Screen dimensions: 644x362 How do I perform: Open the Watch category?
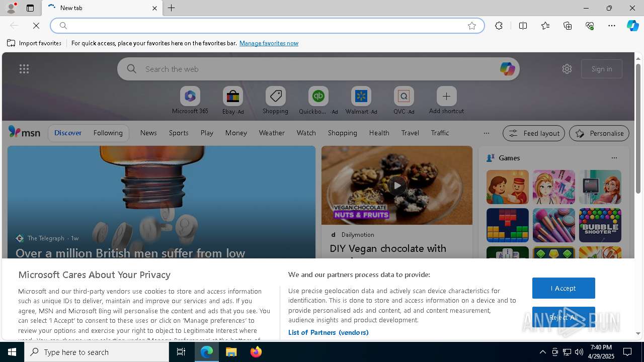pyautogui.click(x=306, y=133)
